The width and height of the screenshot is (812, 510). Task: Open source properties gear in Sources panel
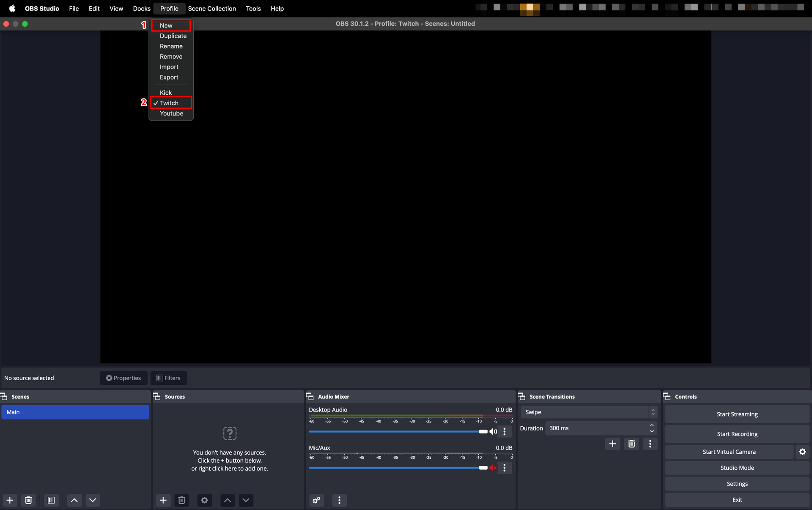tap(204, 500)
